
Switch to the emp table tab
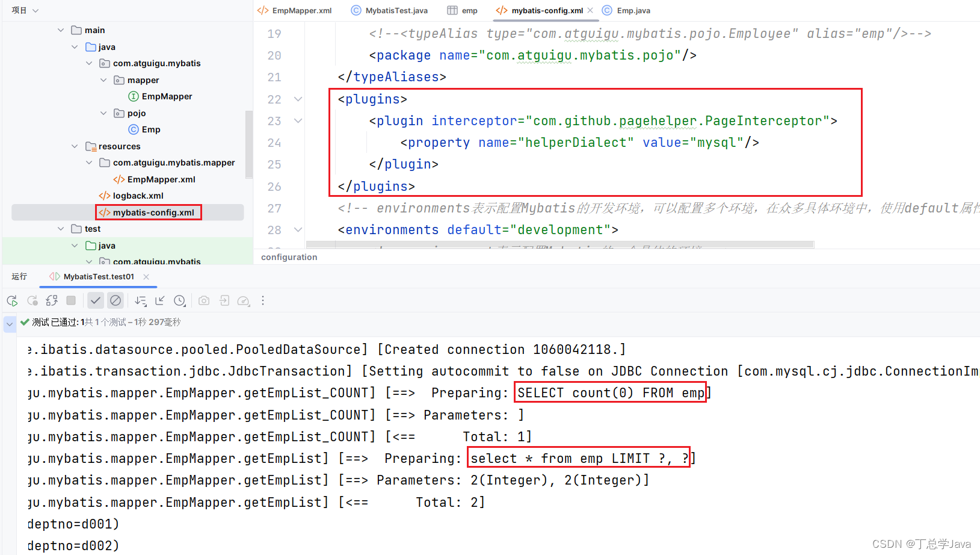(462, 10)
